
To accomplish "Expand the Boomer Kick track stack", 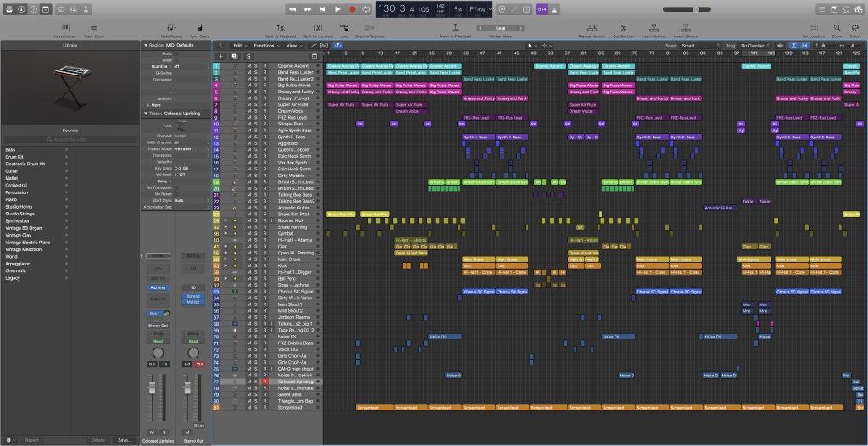I will [225, 220].
